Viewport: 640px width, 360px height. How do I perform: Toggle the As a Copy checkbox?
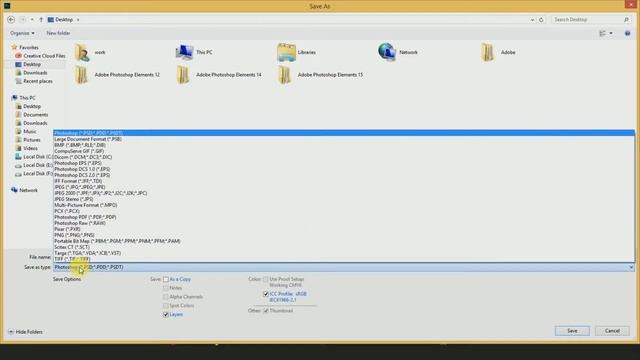(166, 280)
